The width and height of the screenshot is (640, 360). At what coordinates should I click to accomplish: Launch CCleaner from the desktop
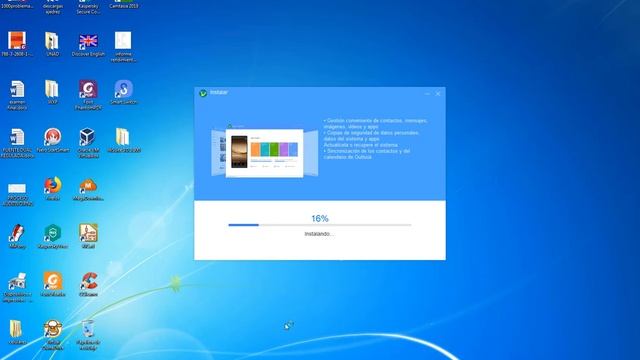(88, 282)
